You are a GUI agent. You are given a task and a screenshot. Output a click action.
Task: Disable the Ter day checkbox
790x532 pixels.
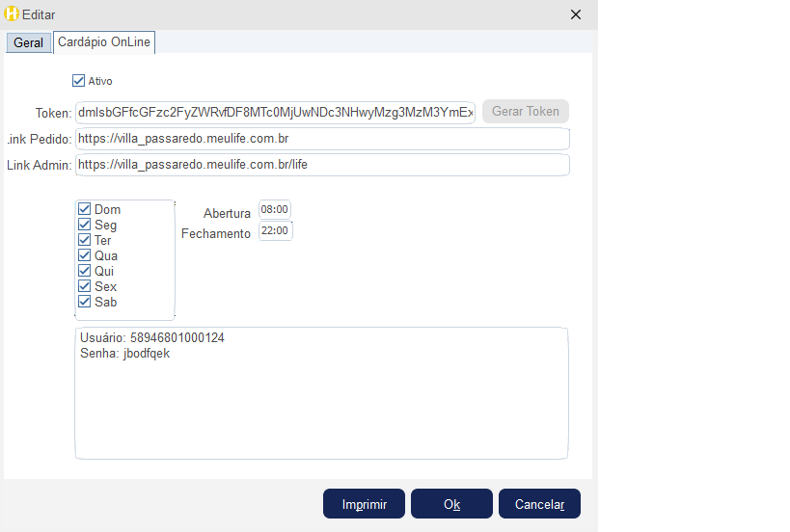click(x=85, y=240)
